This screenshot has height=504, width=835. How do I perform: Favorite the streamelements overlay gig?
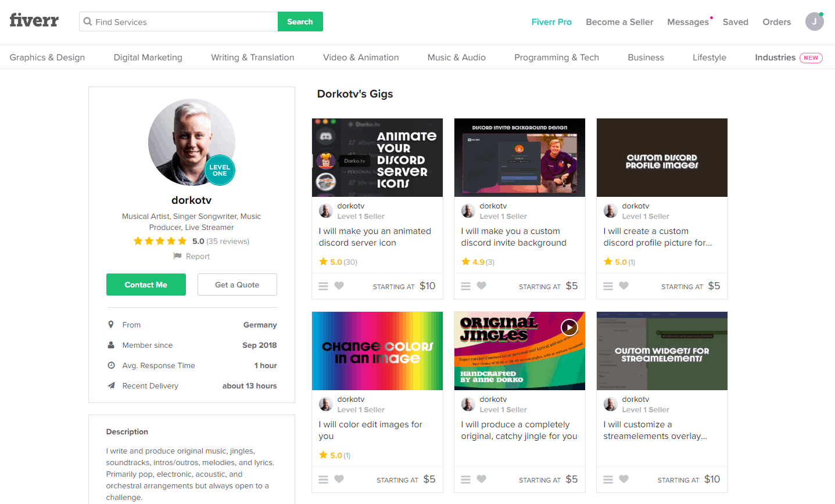click(x=624, y=479)
